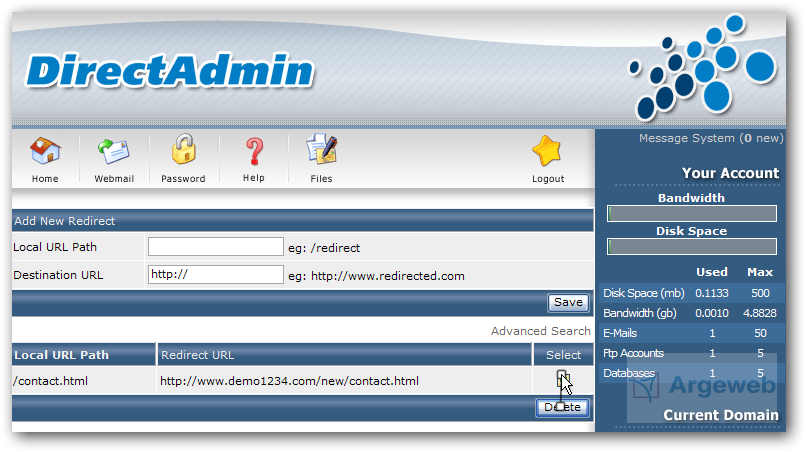Open the Password padlock icon
Image resolution: width=806 pixels, height=452 pixels.
(184, 149)
